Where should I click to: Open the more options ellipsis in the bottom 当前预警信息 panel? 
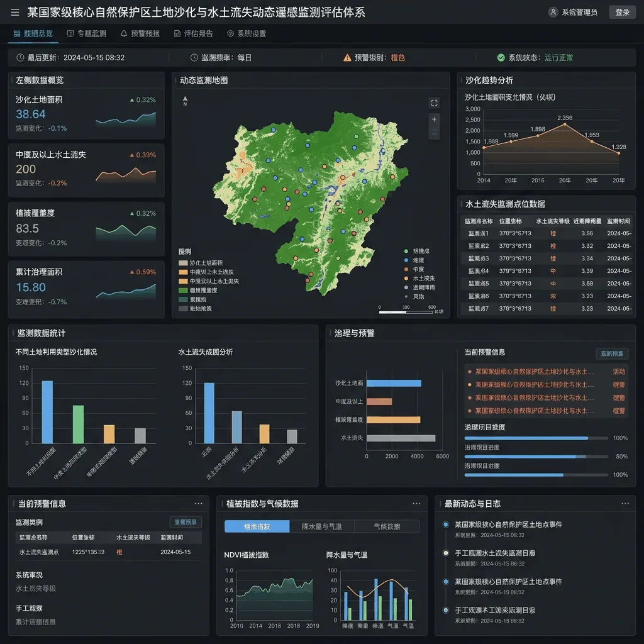tap(198, 504)
